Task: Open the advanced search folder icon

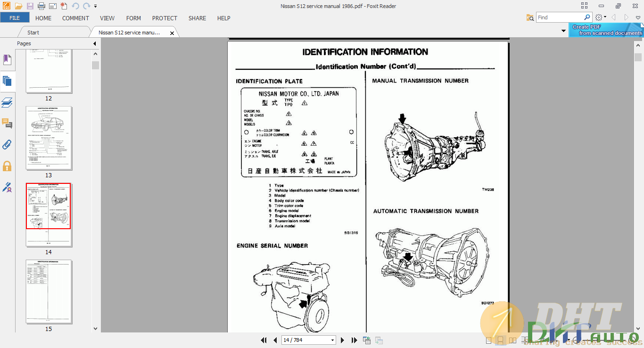Action: click(x=530, y=17)
